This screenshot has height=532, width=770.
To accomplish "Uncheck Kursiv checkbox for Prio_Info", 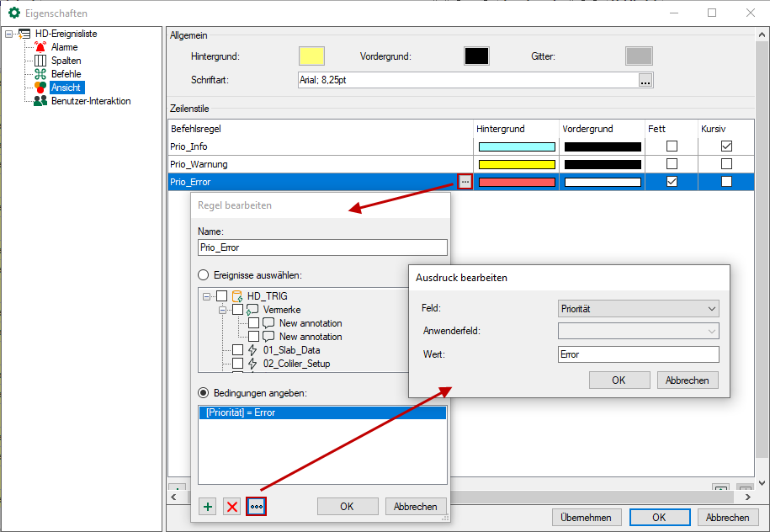I will point(726,146).
